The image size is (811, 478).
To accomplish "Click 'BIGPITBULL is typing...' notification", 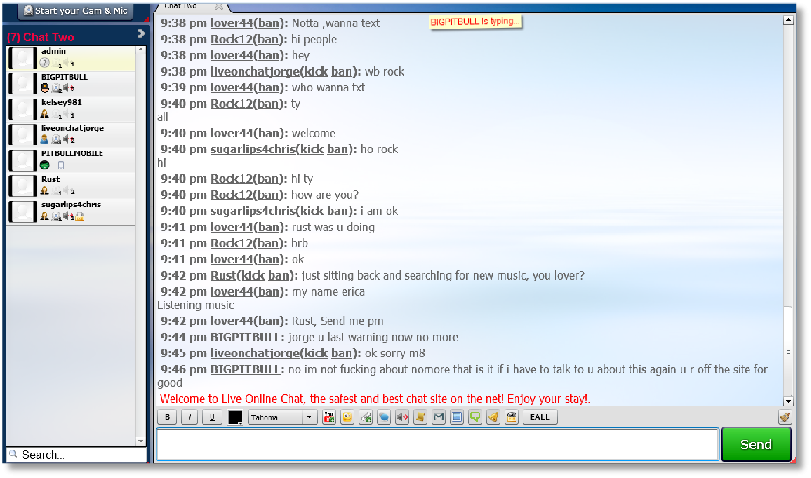I will click(x=475, y=22).
